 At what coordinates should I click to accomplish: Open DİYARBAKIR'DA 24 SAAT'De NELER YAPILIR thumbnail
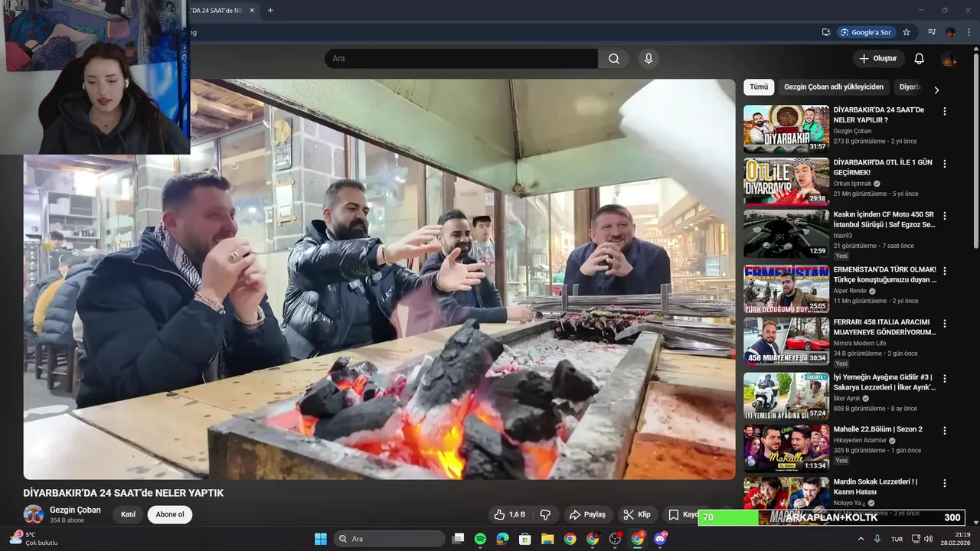786,129
